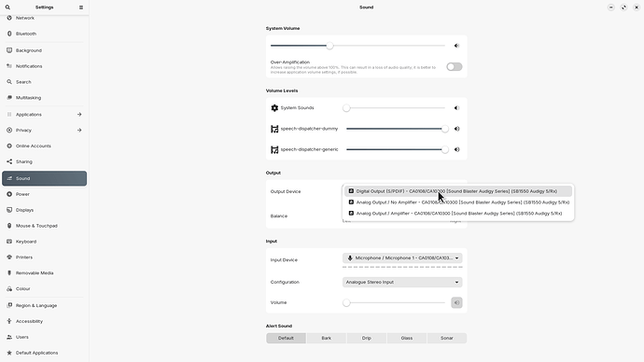Click the Power icon in sidebar
The image size is (644, 362).
(x=9, y=194)
